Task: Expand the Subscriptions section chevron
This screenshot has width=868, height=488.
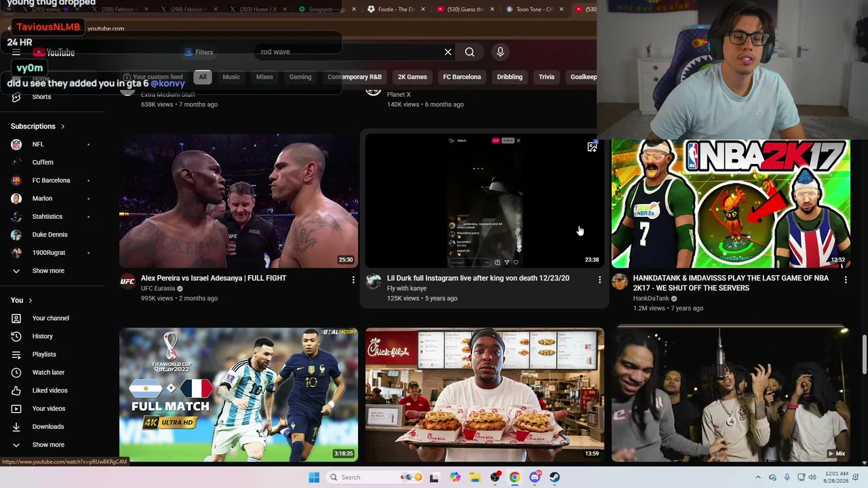Action: point(63,127)
